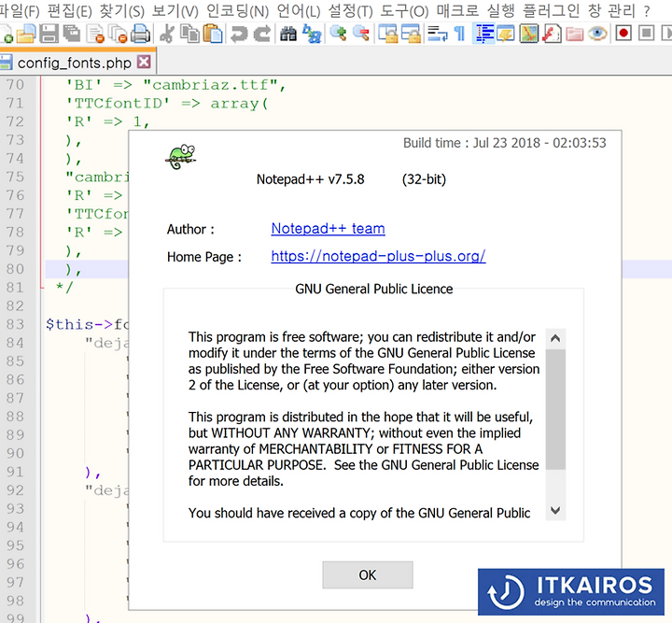Close the current document via toolbar icon
Viewport: 672px width, 623px height.
(95, 34)
